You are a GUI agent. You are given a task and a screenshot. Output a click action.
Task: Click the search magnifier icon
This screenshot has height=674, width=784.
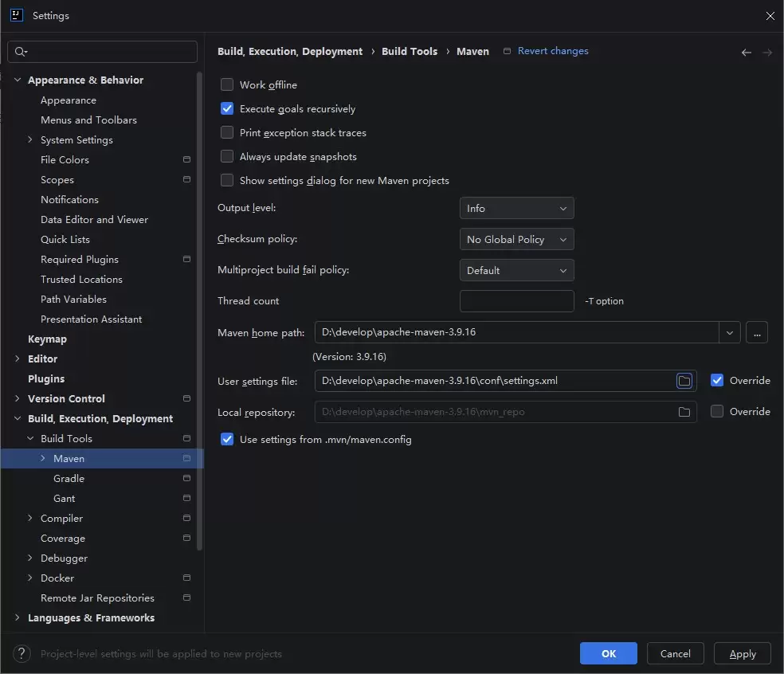click(21, 52)
